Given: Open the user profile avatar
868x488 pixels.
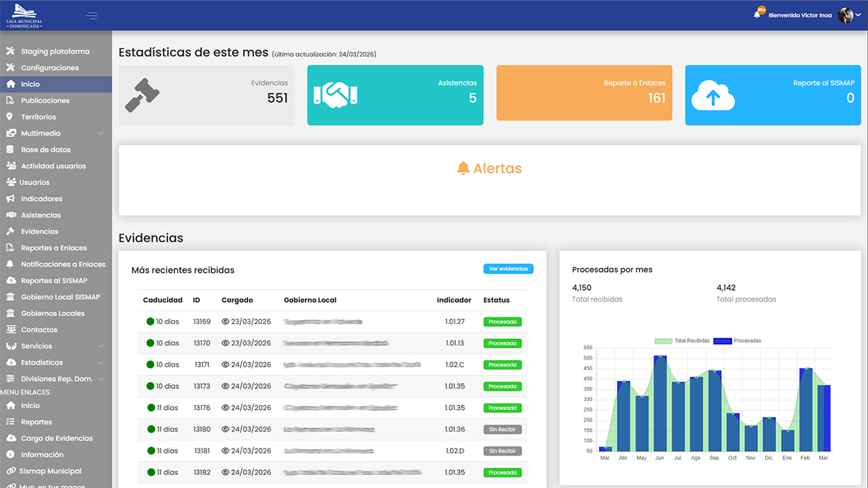Looking at the screenshot, I should point(845,15).
